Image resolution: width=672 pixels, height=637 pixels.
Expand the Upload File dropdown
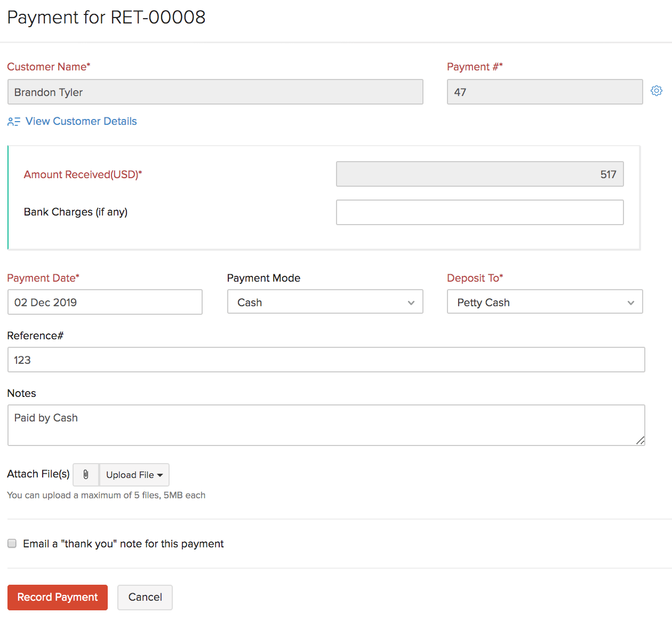134,474
